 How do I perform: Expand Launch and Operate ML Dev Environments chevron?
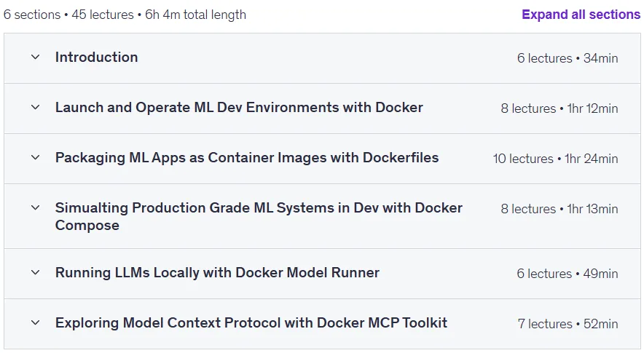click(35, 107)
